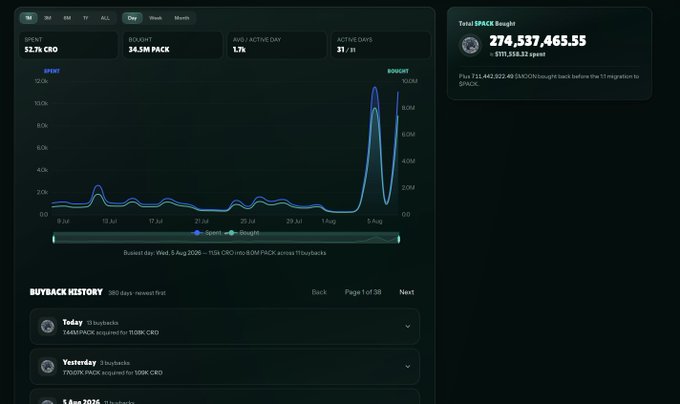
Task: Click the '9 Jul' x-axis label
Action: click(x=63, y=221)
